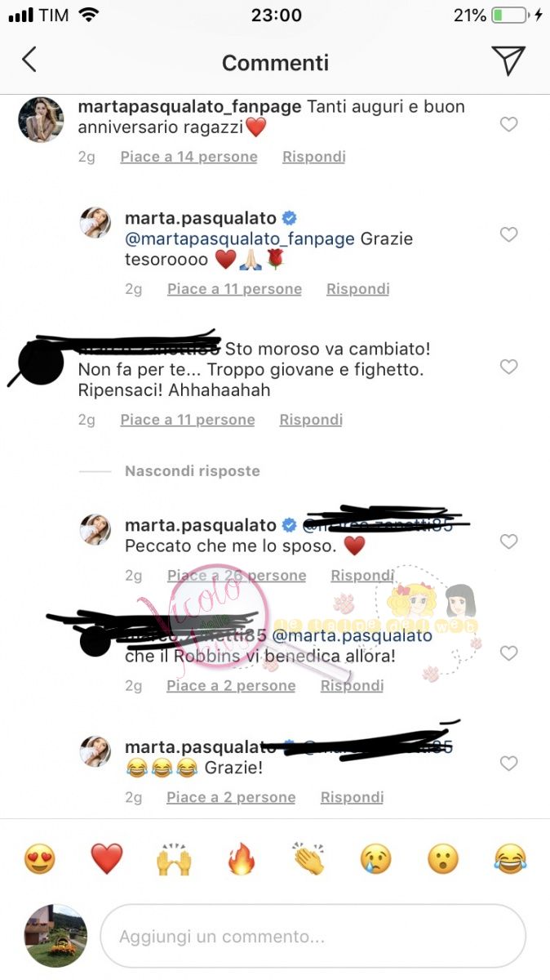The height and width of the screenshot is (980, 550).
Task: Insert the clapping hands emoji reaction
Action: 308,859
